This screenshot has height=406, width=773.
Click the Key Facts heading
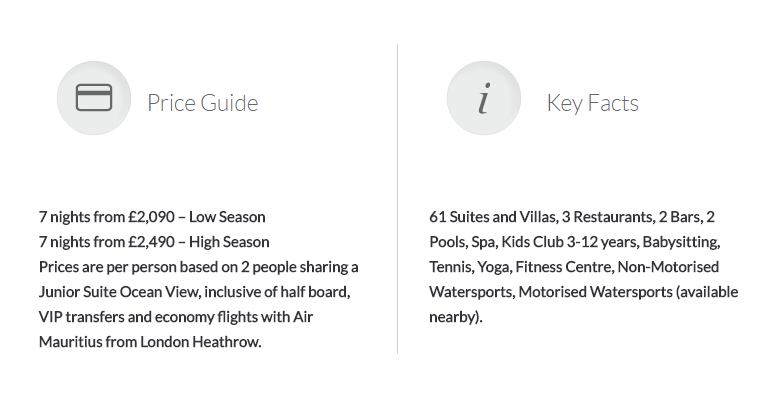(x=593, y=103)
